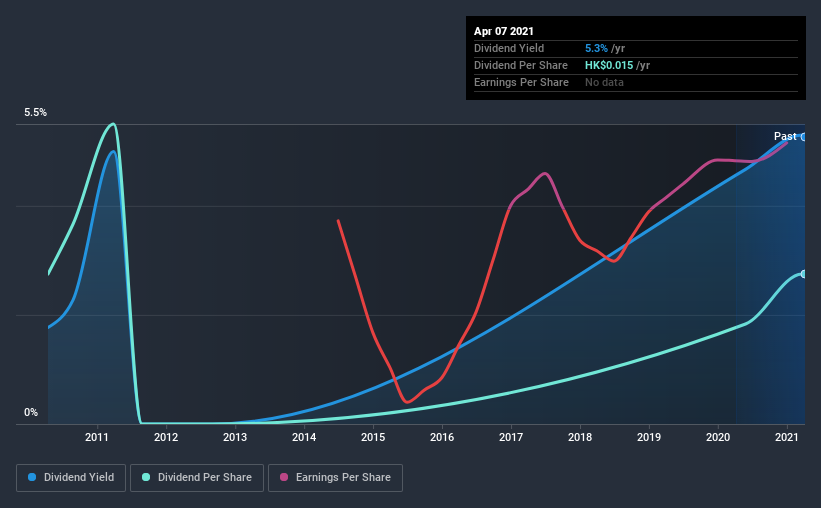Click the 2015 x-axis label
This screenshot has width=821, height=508.
click(x=373, y=437)
